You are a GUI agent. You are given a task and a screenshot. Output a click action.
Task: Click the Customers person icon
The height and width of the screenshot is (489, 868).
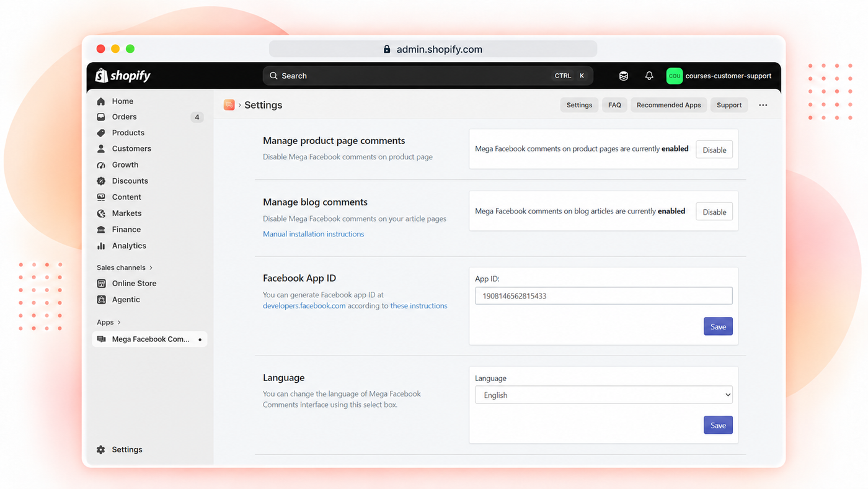[x=101, y=149]
